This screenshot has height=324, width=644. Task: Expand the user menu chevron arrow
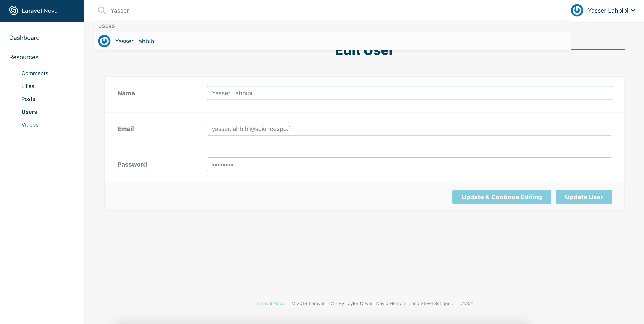tap(633, 11)
